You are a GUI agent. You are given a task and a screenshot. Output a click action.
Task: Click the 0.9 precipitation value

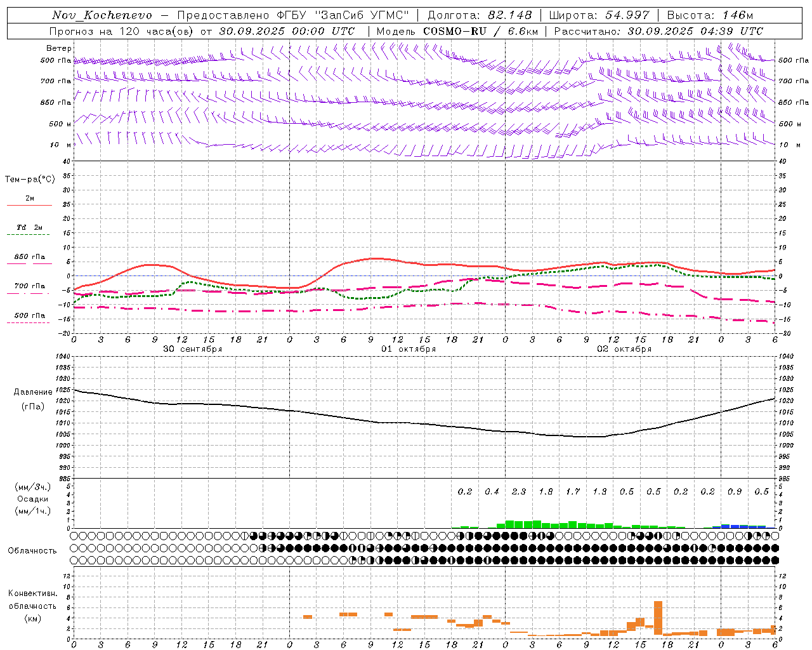coord(735,492)
